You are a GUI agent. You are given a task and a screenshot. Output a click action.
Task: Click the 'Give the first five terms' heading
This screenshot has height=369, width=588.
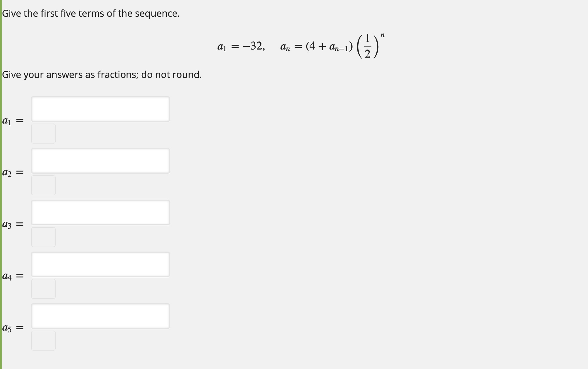pos(90,13)
